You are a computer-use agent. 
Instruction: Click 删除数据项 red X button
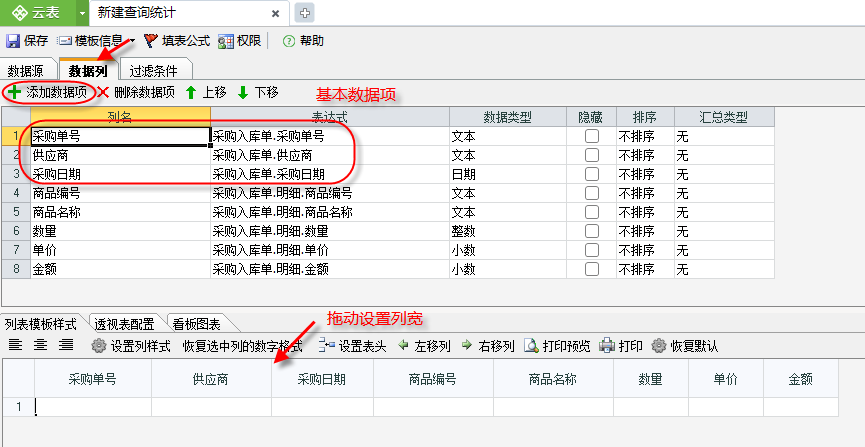103,92
